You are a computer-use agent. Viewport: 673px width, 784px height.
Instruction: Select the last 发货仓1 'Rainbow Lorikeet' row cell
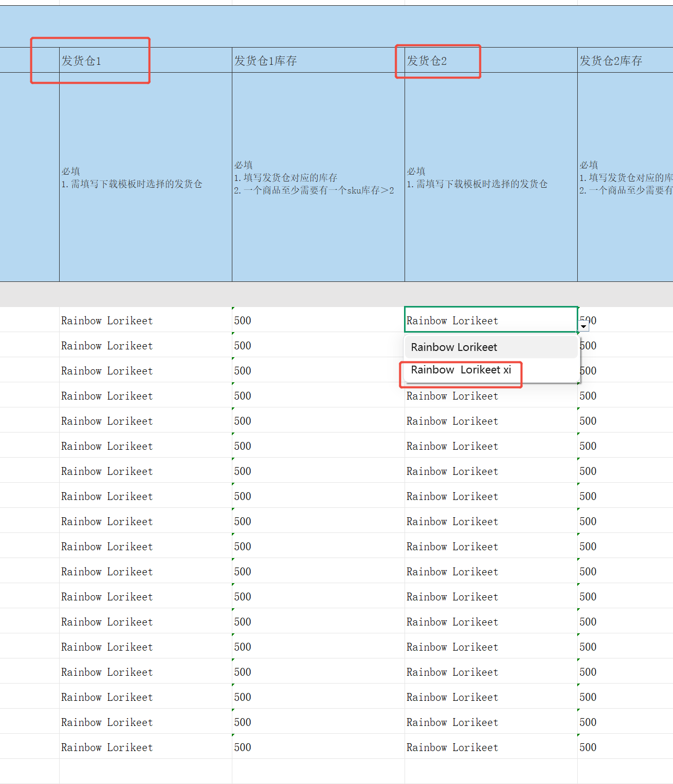pyautogui.click(x=145, y=747)
